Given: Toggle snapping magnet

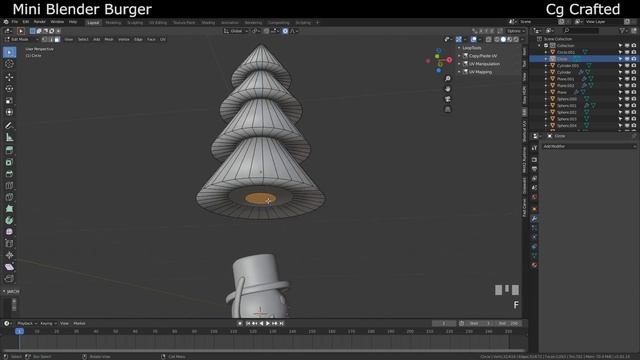Looking at the screenshot, I should [267, 31].
